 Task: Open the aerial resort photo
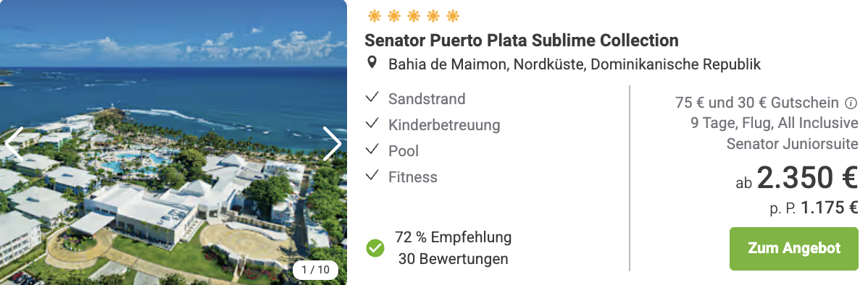click(173, 142)
